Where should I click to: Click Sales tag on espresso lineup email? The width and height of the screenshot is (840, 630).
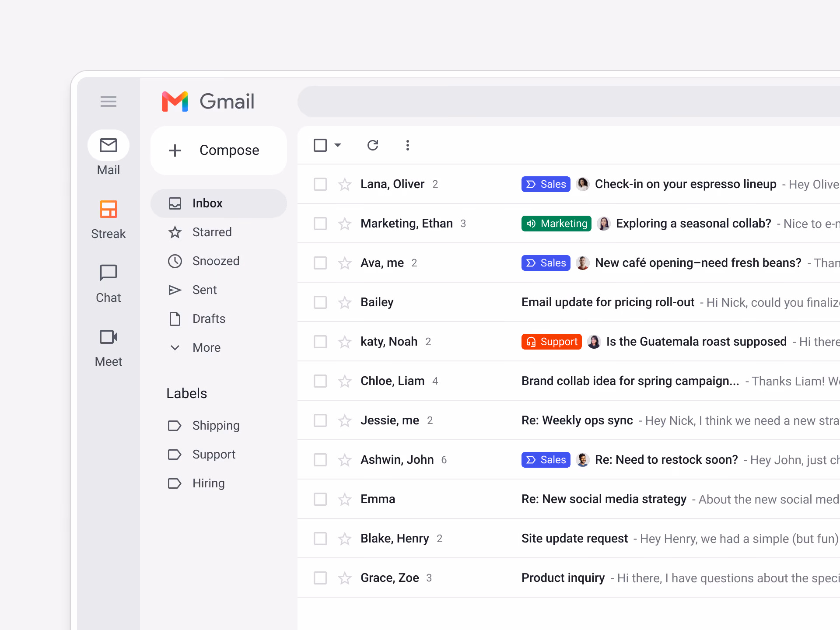click(546, 184)
